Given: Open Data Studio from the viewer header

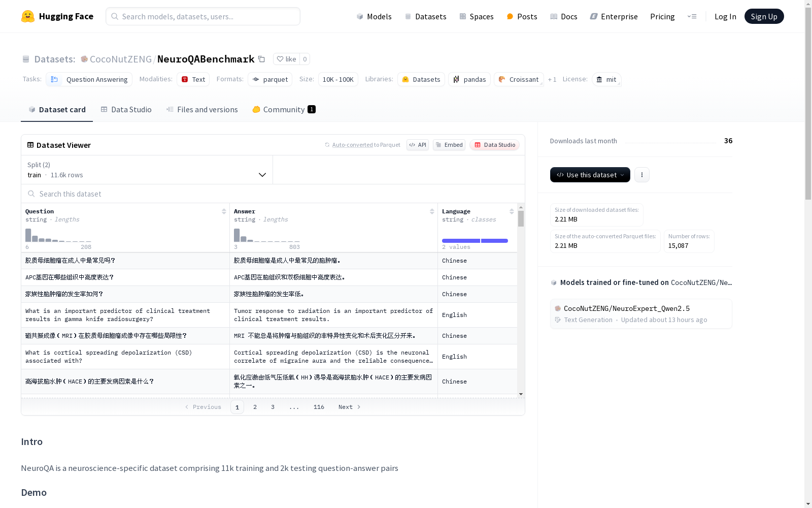Looking at the screenshot, I should coord(494,145).
